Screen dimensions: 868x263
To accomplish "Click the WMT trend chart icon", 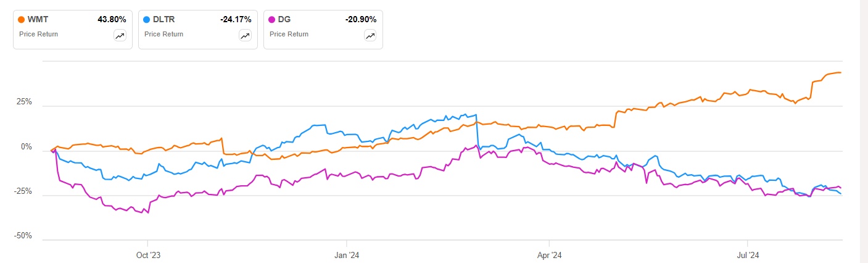I will tap(120, 36).
